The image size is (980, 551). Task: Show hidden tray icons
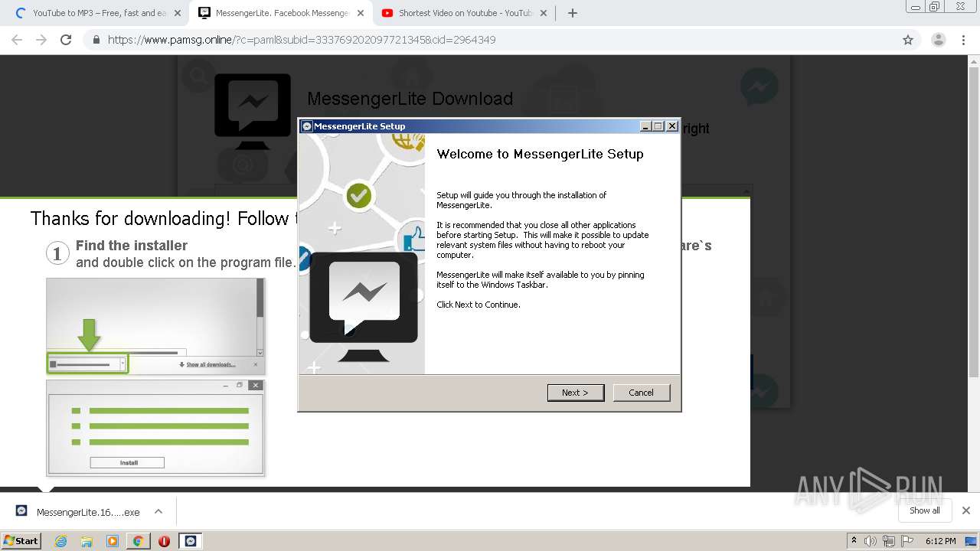click(854, 541)
